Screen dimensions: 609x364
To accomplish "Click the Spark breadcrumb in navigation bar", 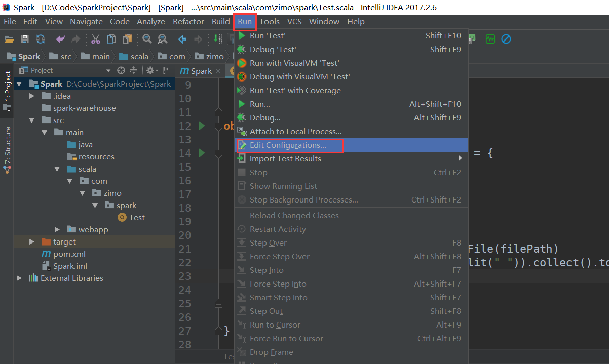I will (23, 56).
